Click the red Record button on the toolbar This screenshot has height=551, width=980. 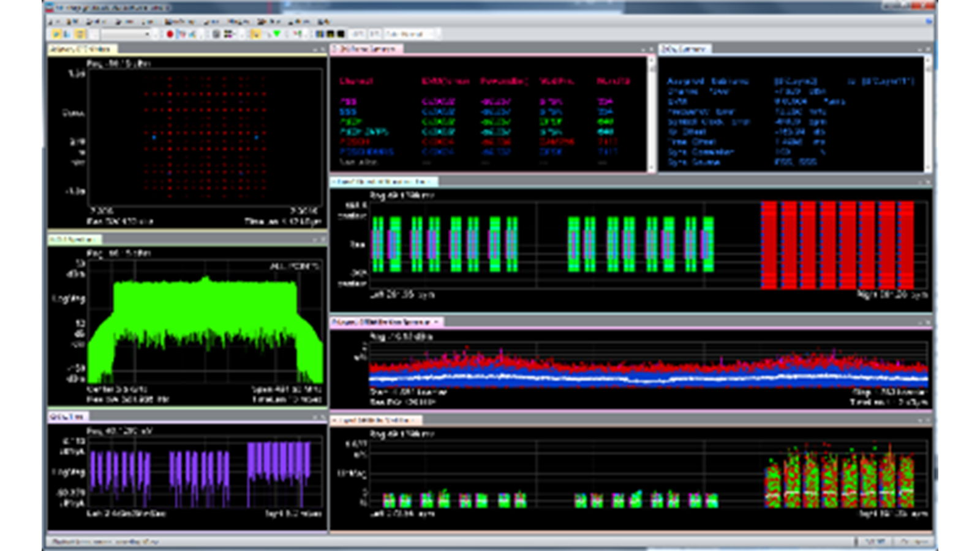point(170,35)
